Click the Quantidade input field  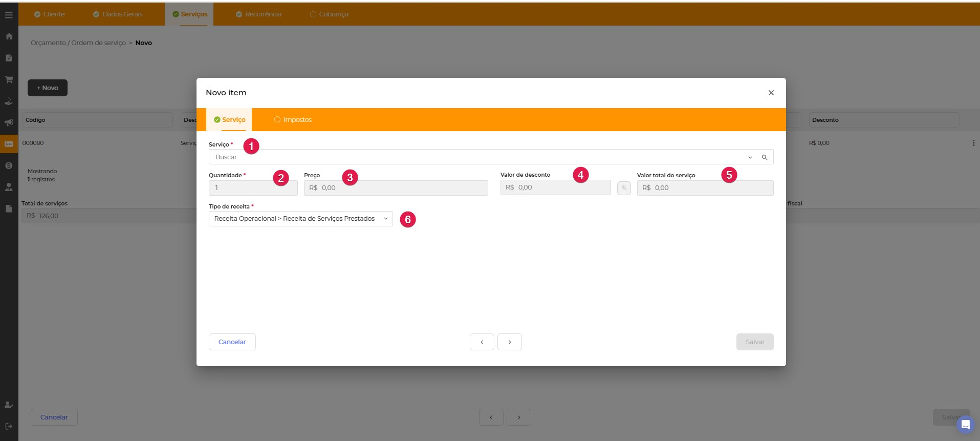click(x=253, y=188)
